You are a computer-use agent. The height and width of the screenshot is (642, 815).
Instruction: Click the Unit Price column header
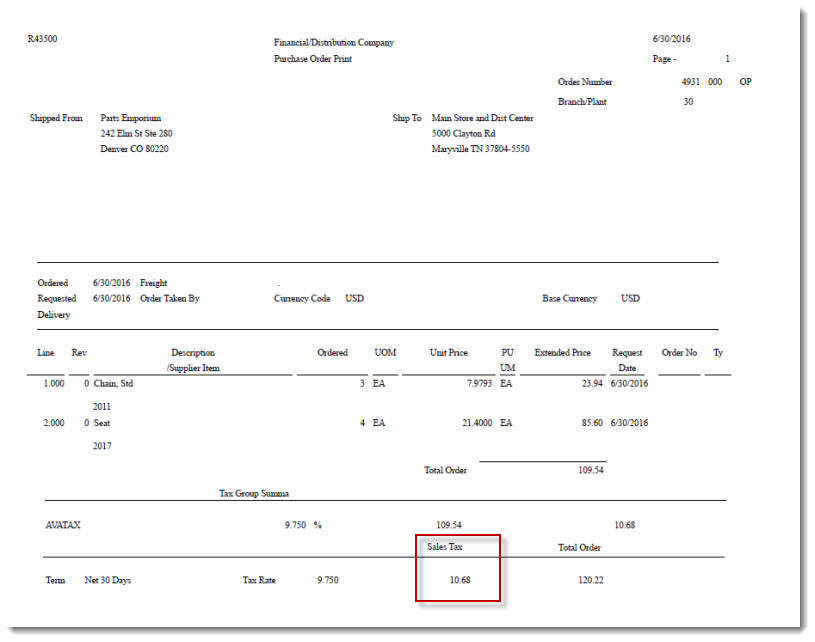(x=448, y=353)
